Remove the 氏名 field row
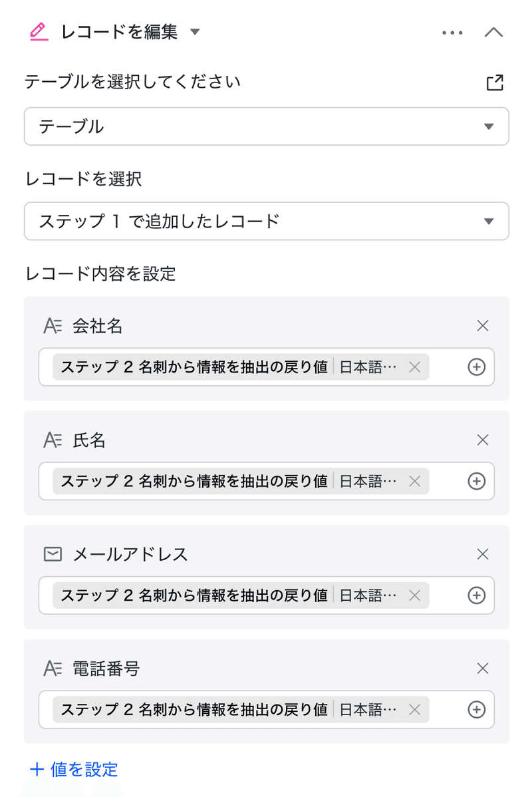 pyautogui.click(x=483, y=440)
